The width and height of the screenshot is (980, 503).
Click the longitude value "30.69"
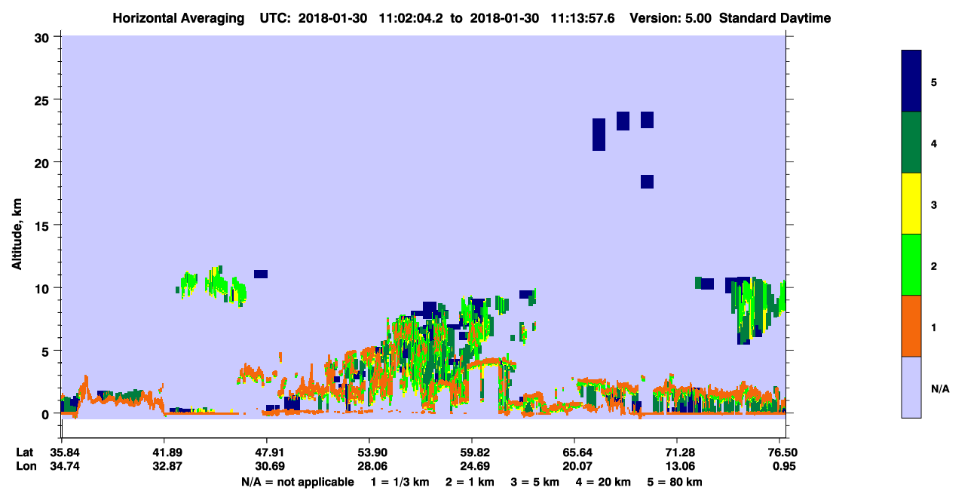click(266, 466)
